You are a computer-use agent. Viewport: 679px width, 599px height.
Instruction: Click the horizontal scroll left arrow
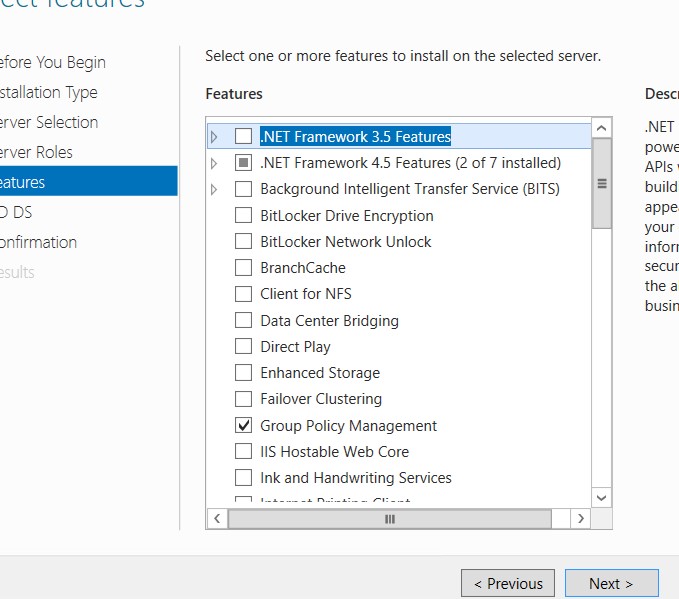click(x=217, y=518)
